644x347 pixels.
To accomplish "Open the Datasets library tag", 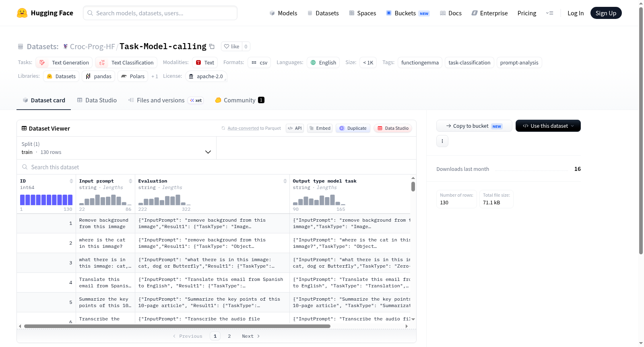I will (61, 76).
